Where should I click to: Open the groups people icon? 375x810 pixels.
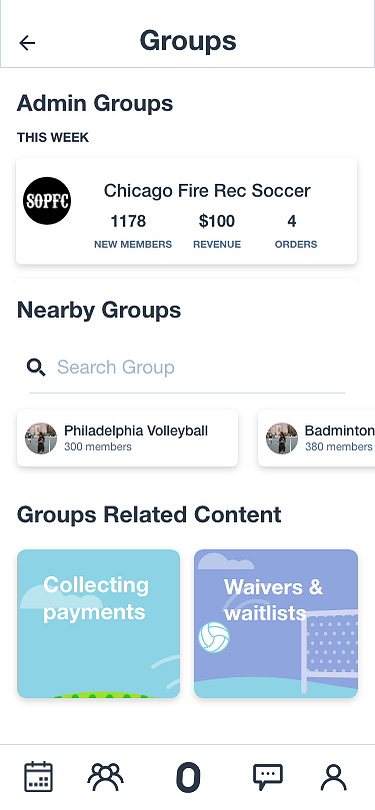[105, 776]
